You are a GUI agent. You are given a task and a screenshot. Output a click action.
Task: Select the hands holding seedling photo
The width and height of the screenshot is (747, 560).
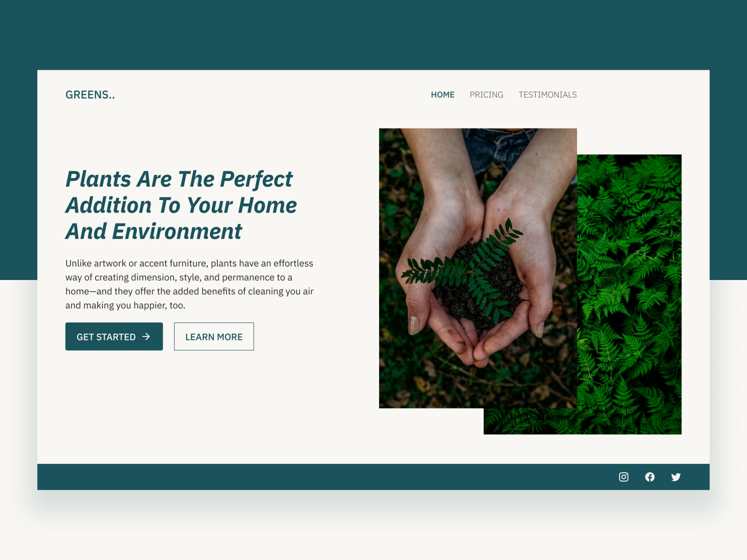tap(478, 268)
